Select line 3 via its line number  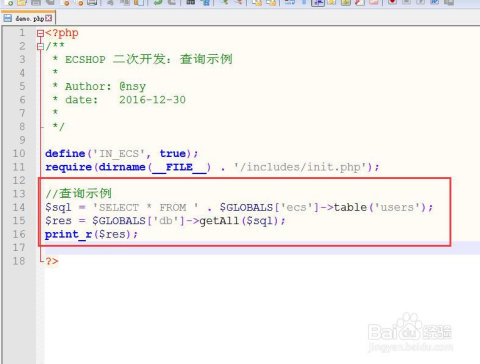point(22,60)
